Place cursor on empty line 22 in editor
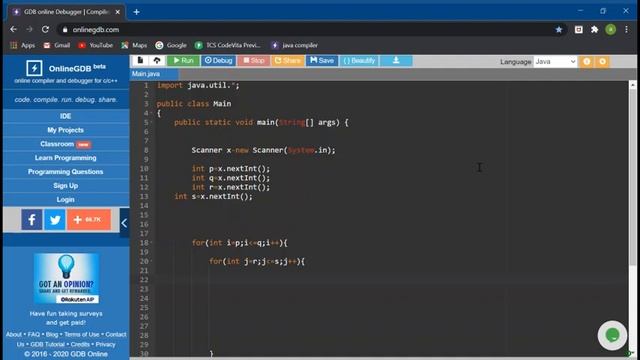The width and height of the screenshot is (640, 360). pyautogui.click(x=392, y=280)
